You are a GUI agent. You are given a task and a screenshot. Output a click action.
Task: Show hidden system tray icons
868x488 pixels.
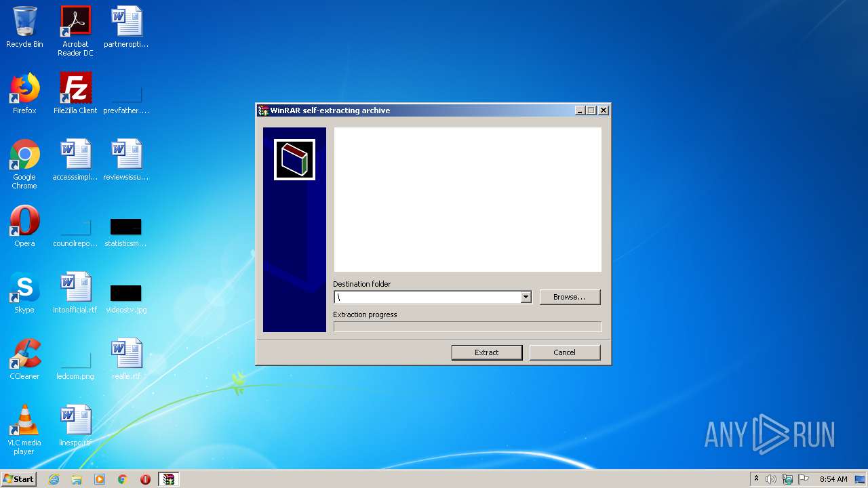[x=756, y=479]
